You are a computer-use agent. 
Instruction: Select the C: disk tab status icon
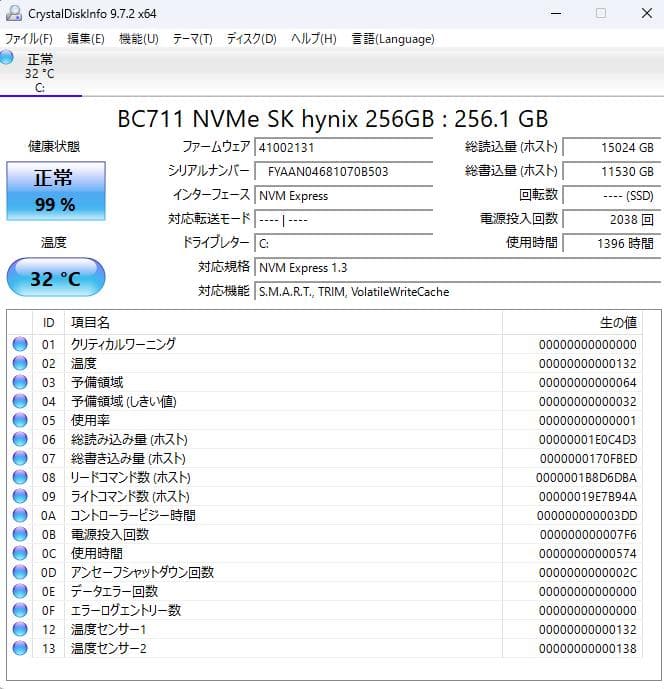(7, 57)
